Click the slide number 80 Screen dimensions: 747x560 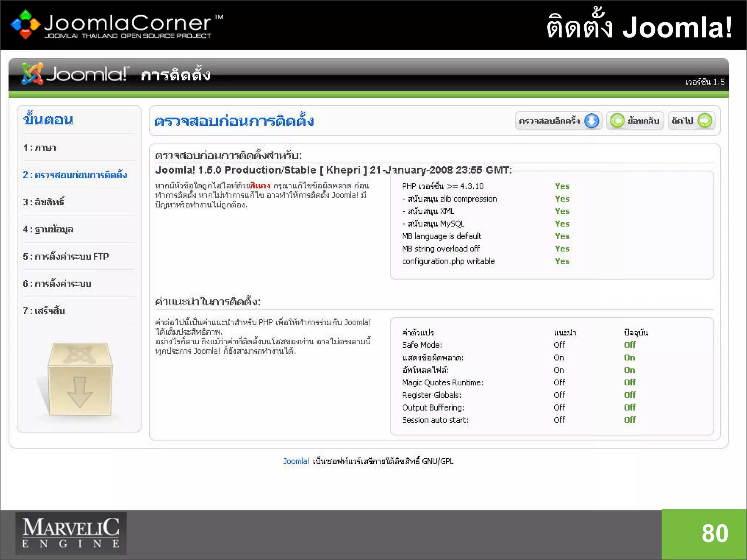point(715,533)
